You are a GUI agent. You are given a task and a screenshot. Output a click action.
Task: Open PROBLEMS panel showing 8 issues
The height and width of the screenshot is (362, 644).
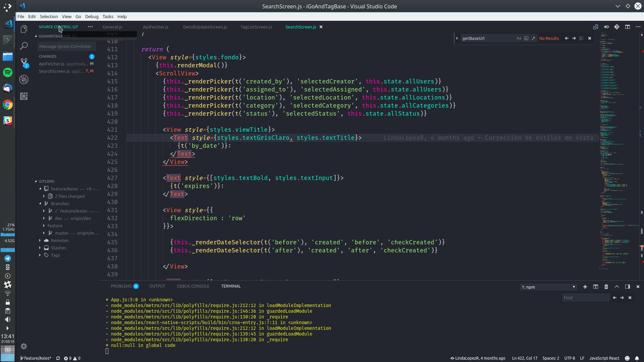pos(124,286)
